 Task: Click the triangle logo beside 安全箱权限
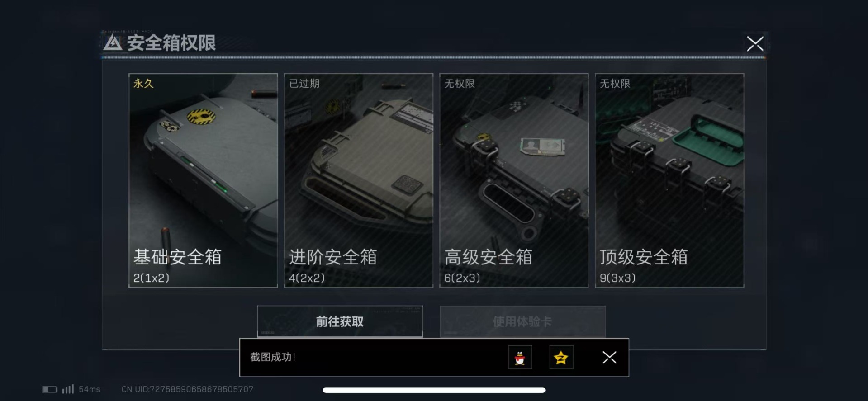(113, 43)
